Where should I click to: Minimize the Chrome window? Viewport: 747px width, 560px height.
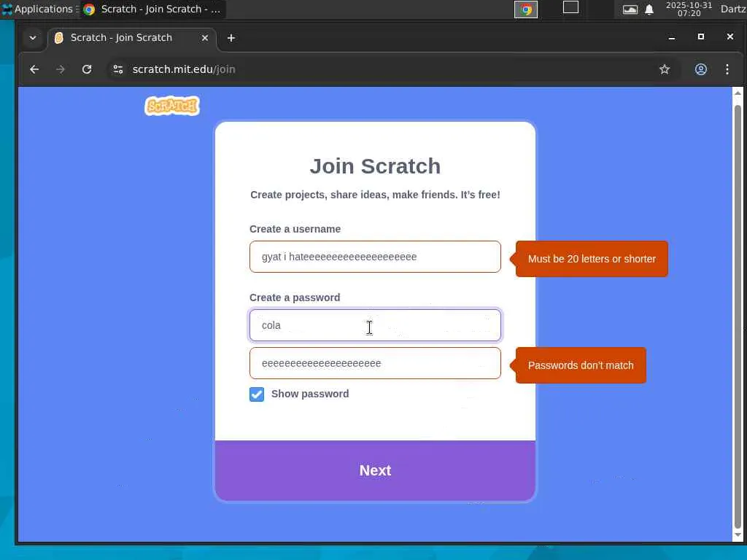(x=672, y=37)
